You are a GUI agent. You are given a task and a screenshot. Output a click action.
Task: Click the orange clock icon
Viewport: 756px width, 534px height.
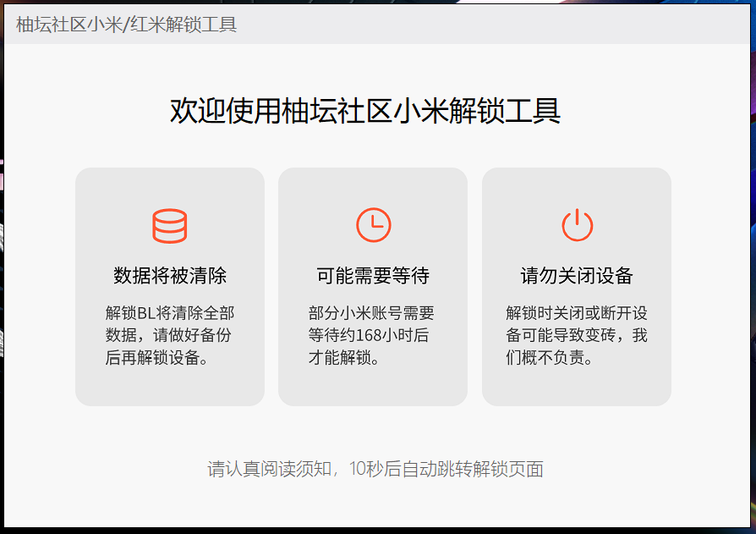pyautogui.click(x=374, y=225)
